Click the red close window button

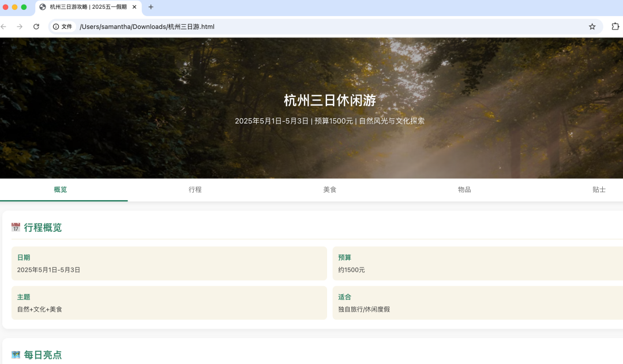(6, 7)
